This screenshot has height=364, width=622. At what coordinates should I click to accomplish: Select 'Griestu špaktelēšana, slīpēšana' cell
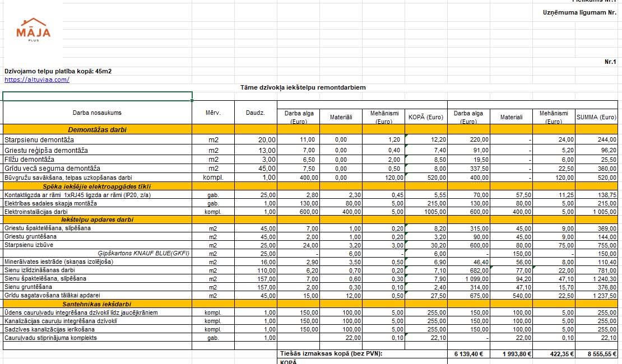click(x=97, y=228)
